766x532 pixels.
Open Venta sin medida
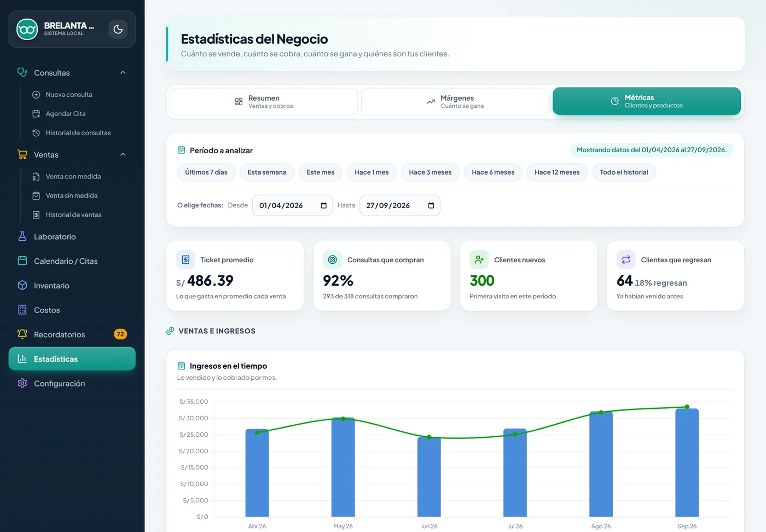72,196
